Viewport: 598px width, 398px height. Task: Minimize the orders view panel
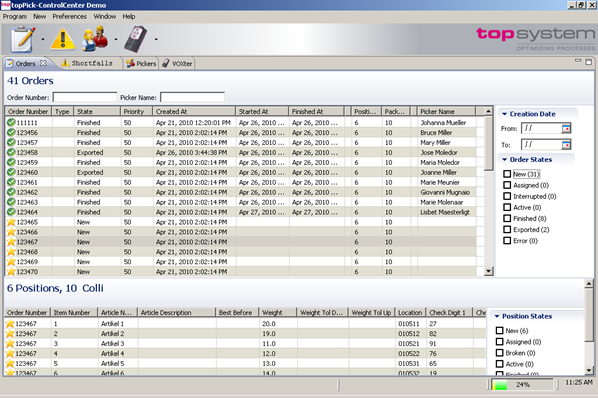coord(578,61)
